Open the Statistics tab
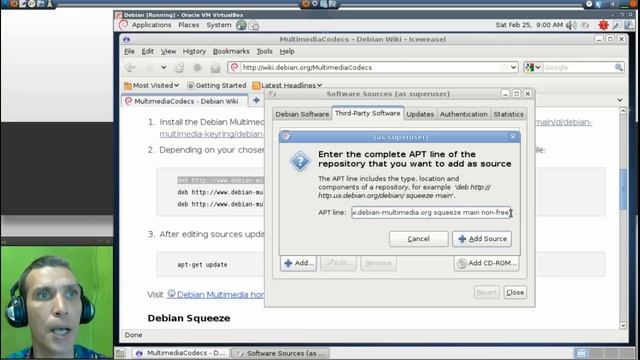The image size is (640, 360). (x=508, y=114)
